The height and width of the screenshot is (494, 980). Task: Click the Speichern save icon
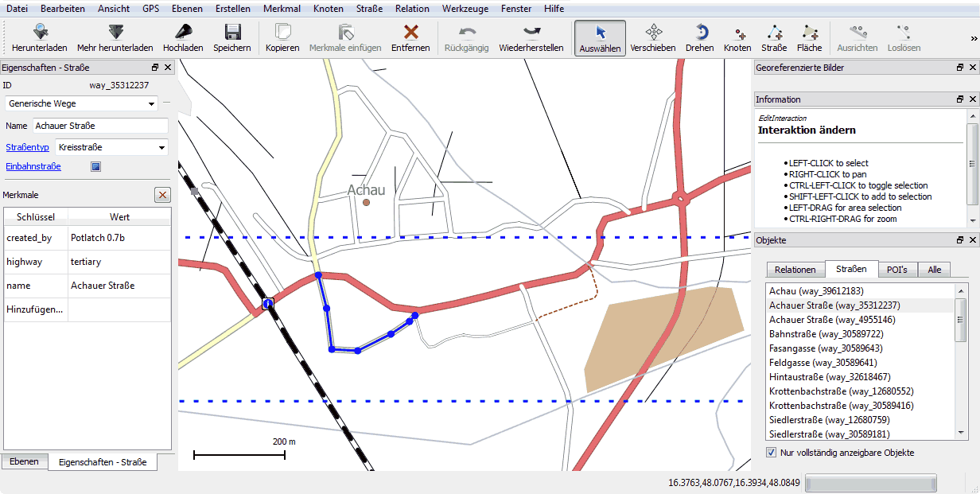(x=232, y=32)
